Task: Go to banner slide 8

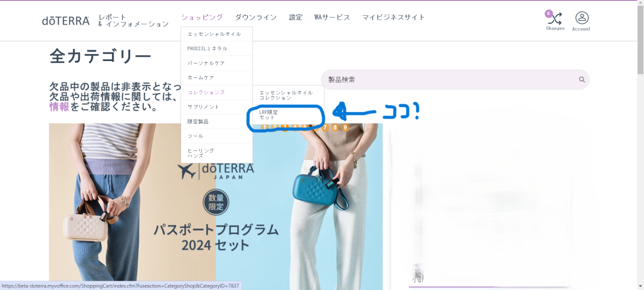Action: [x=335, y=128]
